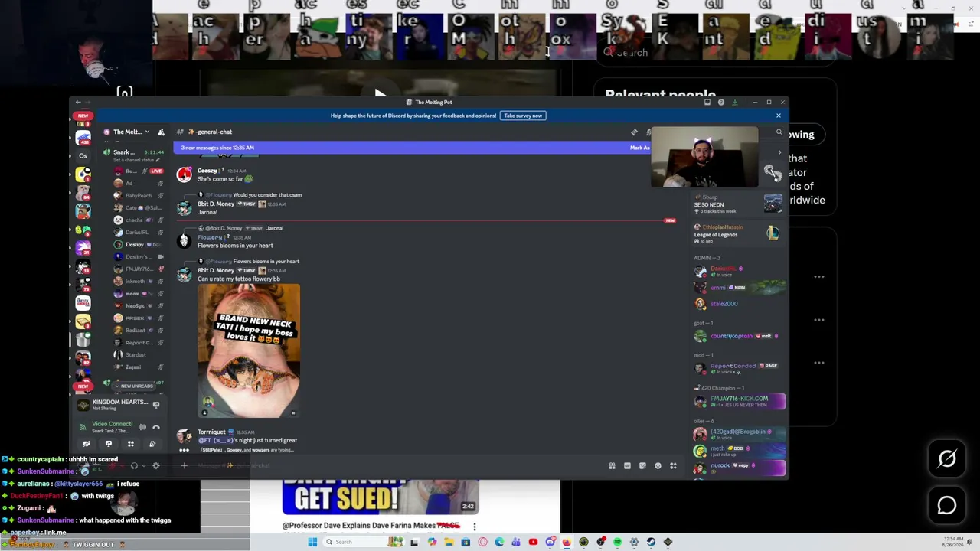The width and height of the screenshot is (980, 551).
Task: Dismiss the Discord survey banner
Action: click(779, 116)
